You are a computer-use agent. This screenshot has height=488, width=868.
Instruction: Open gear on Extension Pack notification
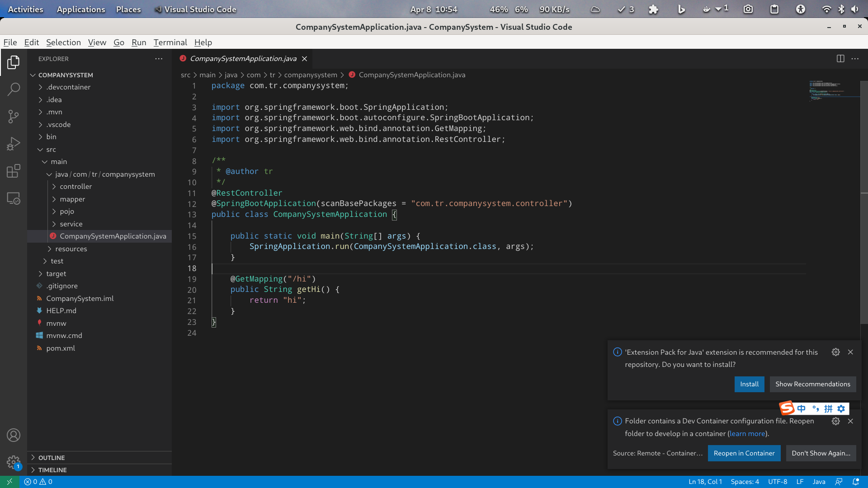836,352
